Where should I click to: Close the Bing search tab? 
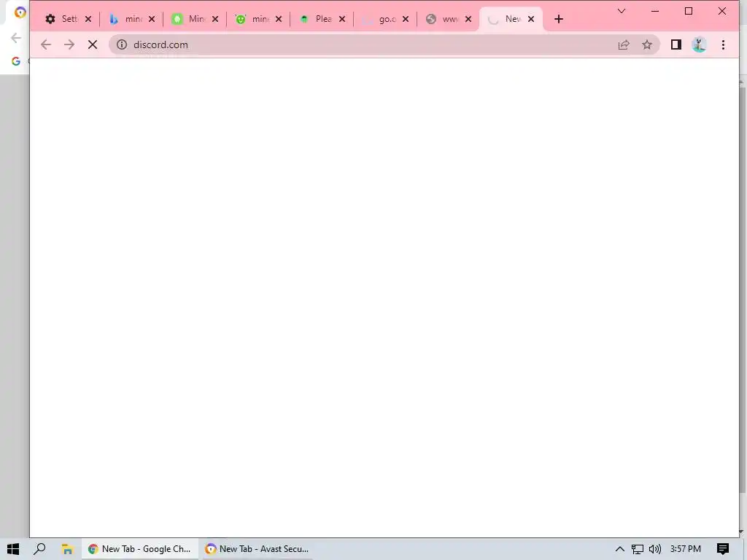pos(152,19)
